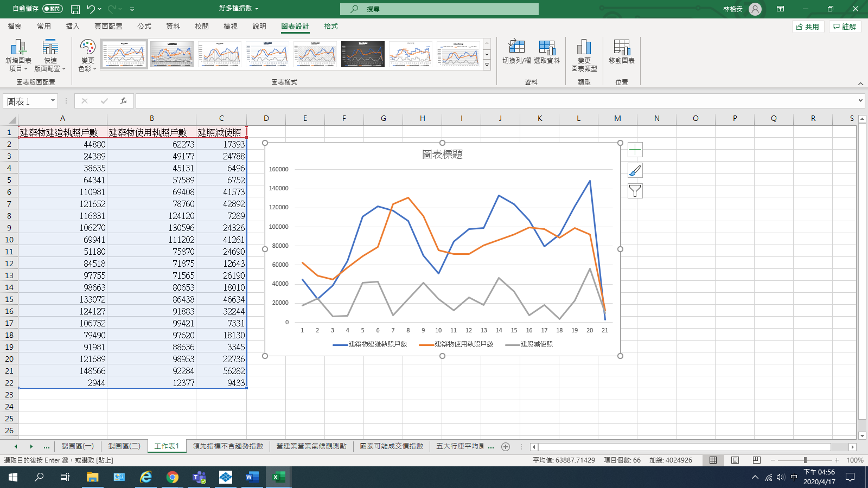The height and width of the screenshot is (488, 868).
Task: Switch to Page Layout view
Action: [x=735, y=460]
